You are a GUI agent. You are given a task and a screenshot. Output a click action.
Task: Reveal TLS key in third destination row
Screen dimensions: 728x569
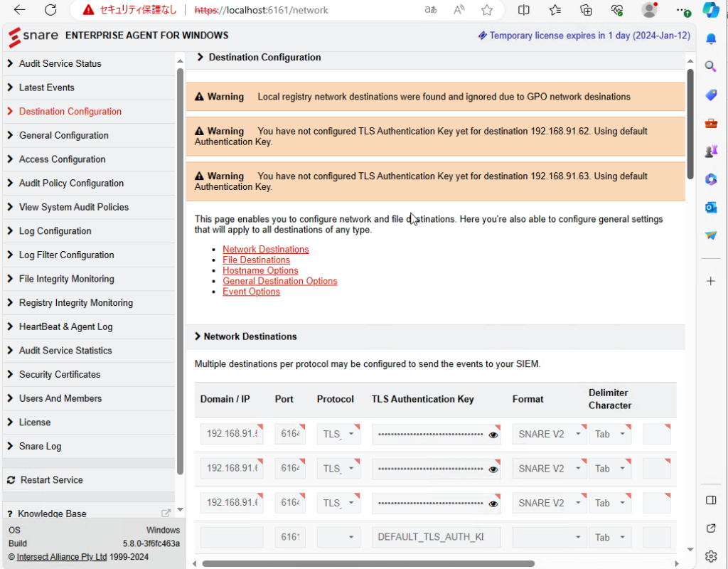point(493,504)
